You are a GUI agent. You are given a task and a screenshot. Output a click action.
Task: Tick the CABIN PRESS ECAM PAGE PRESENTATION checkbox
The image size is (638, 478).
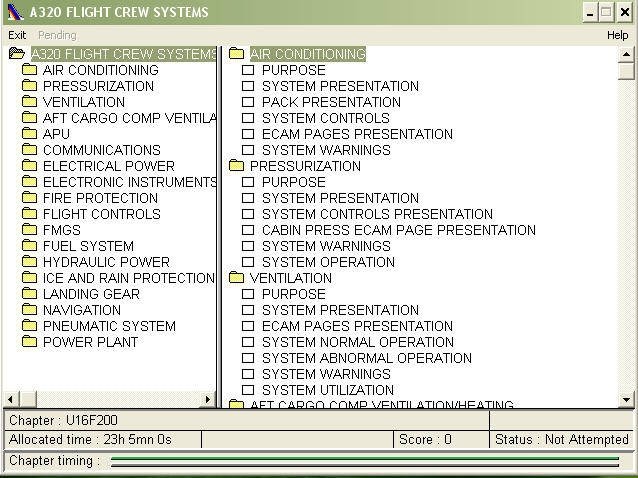pos(248,230)
